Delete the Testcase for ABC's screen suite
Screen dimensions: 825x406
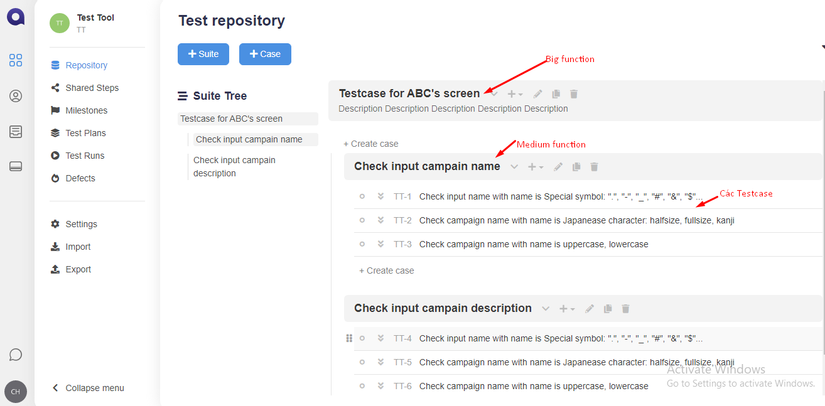pos(573,94)
